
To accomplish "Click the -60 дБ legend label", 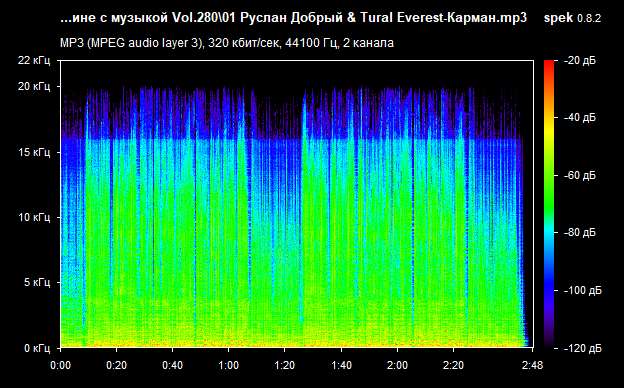I will point(580,175).
